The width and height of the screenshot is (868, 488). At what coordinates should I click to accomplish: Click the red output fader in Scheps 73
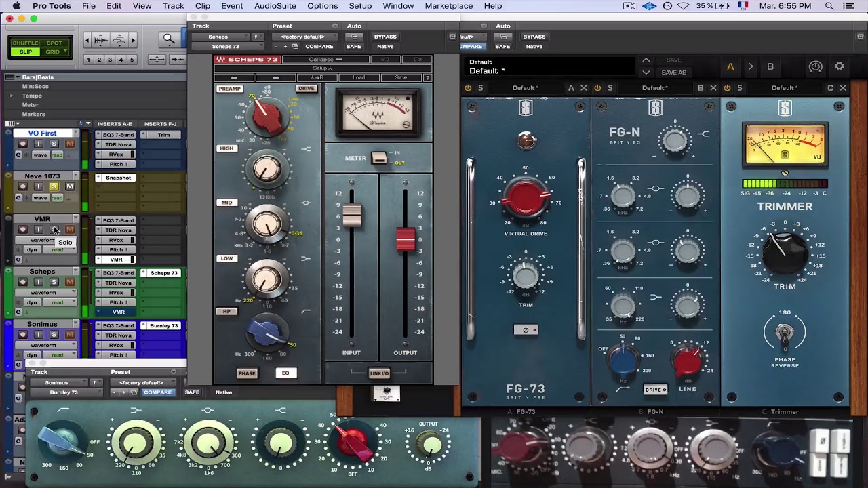point(406,239)
